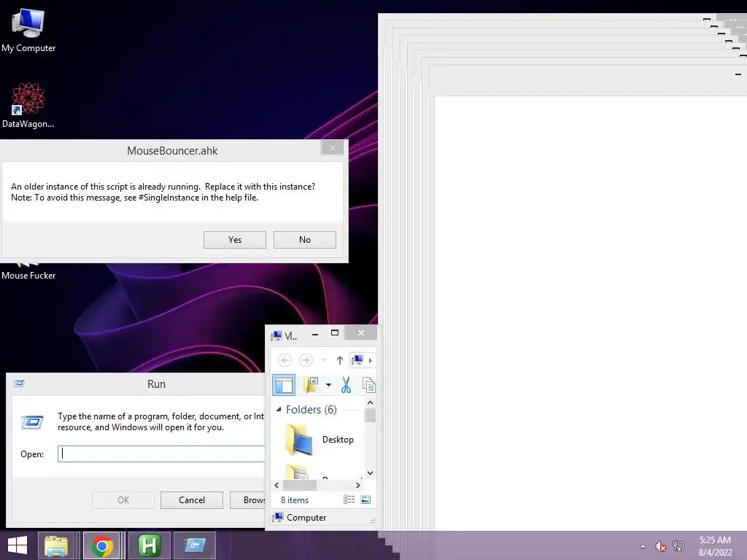
Task: Collapse the Folders (6) group
Action: (x=279, y=409)
